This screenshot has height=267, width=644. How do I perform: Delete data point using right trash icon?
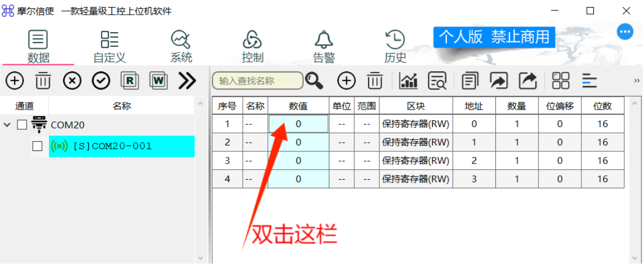click(x=375, y=81)
